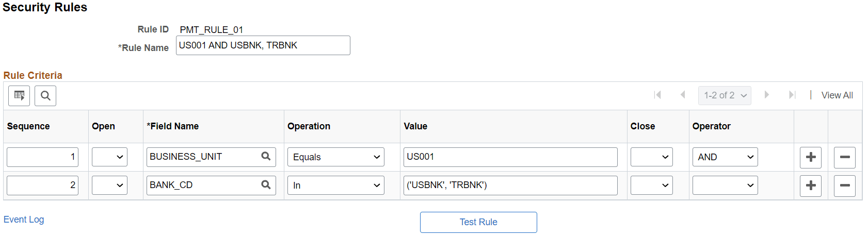
Task: Open the grid personalize icon
Action: 19,96
